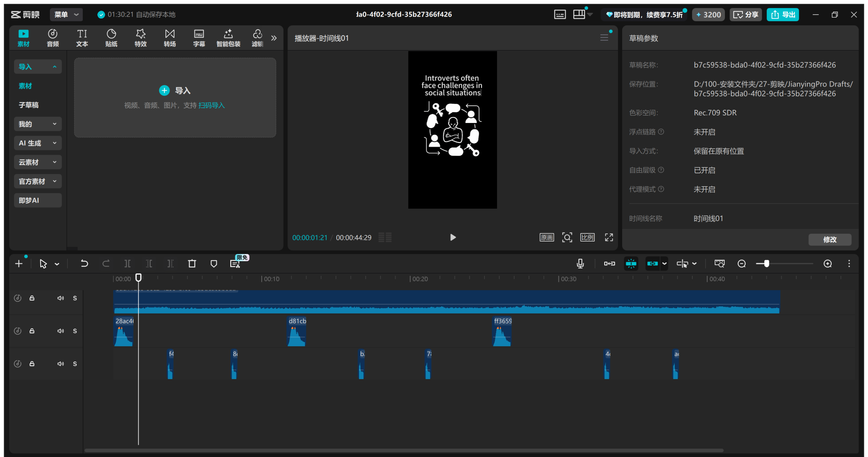Lock the second audio track

tap(32, 331)
